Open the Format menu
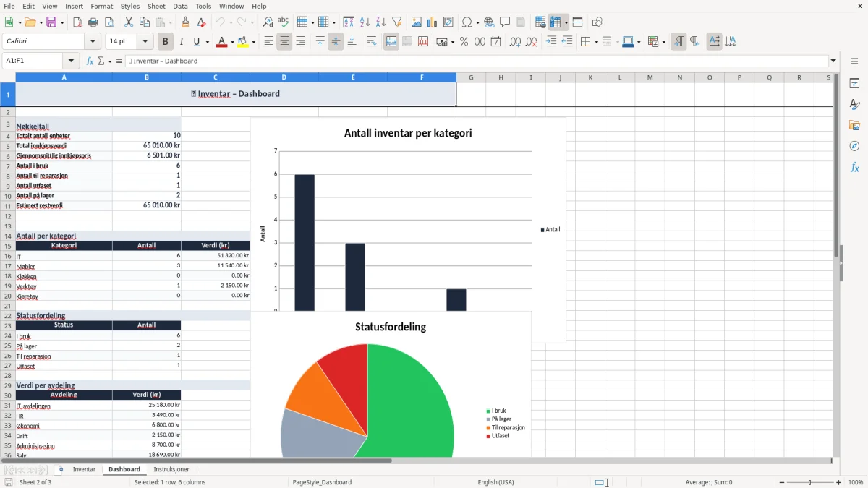 101,6
